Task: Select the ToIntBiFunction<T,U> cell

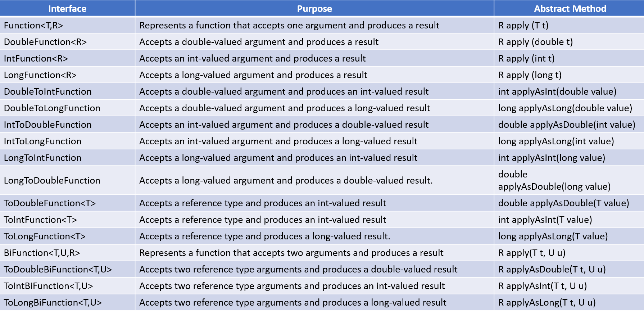Action: [49, 286]
